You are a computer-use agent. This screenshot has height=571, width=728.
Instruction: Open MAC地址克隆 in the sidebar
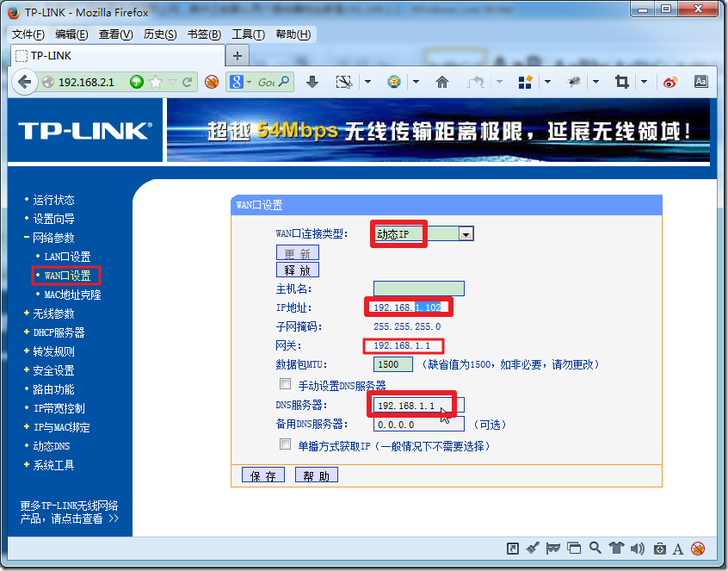(x=72, y=295)
